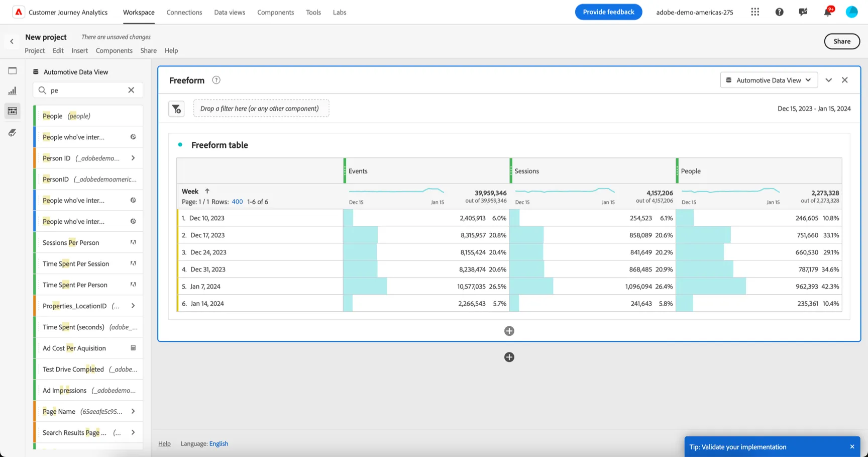Screen dimensions: 868x457
Task: Open the feedback chat icon in header
Action: (803, 12)
